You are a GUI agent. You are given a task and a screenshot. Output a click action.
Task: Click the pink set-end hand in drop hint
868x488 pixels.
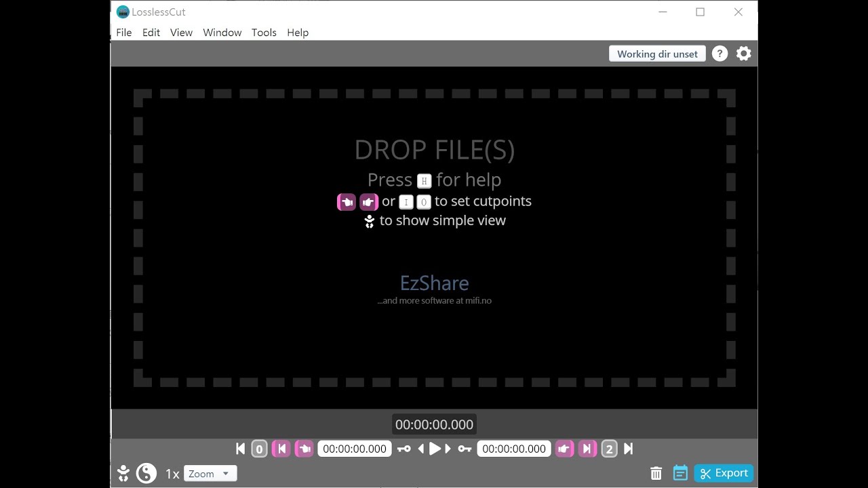click(369, 202)
